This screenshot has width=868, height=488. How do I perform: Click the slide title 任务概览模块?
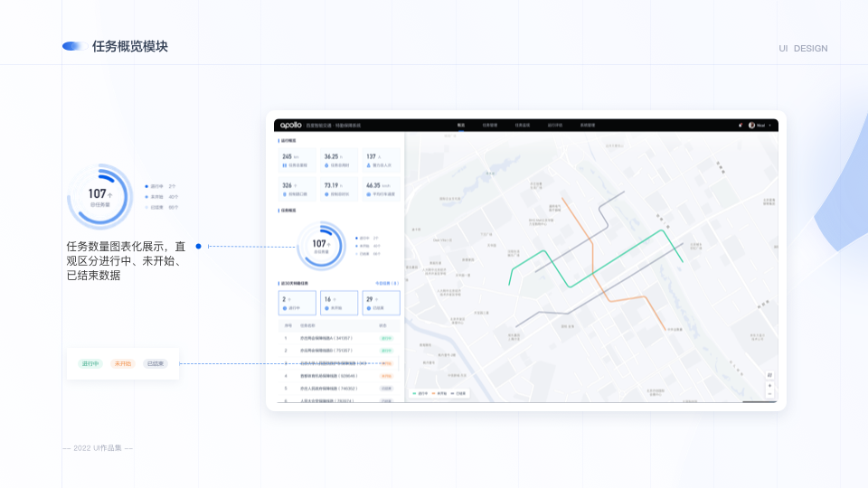point(129,46)
